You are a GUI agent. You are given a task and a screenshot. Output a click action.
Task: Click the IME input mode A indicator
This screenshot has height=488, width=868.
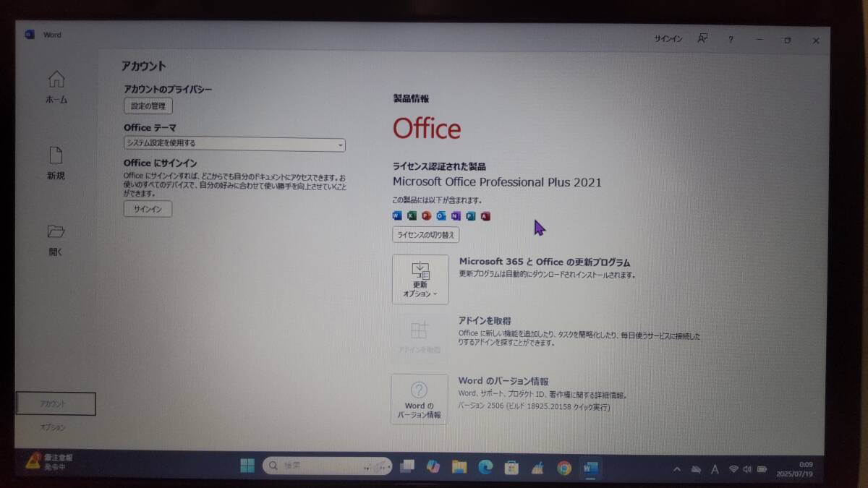pyautogui.click(x=715, y=469)
